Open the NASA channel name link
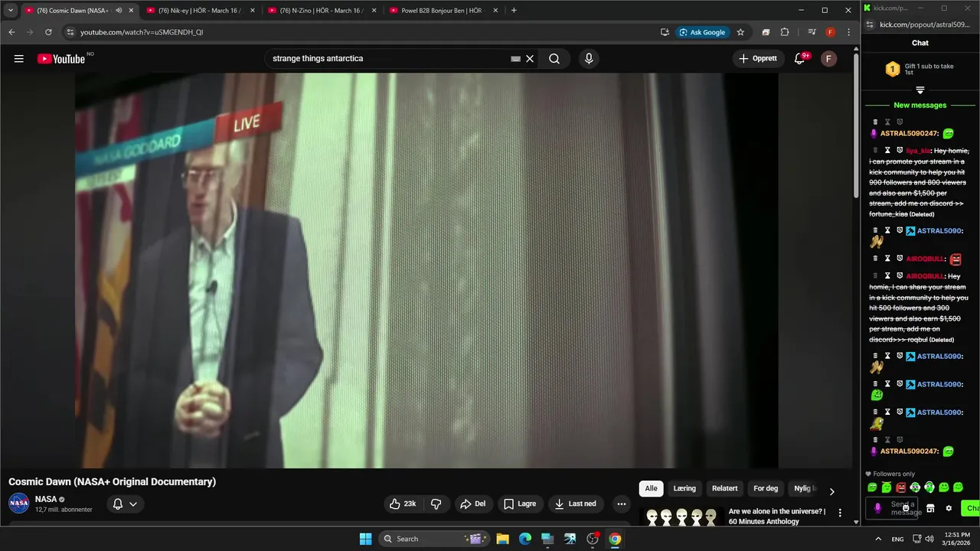Screen dimensions: 980x551 (x=46, y=499)
